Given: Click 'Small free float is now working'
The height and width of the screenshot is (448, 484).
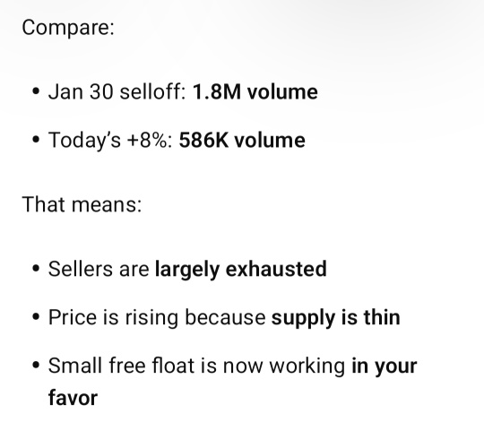Looking at the screenshot, I should (196, 366).
